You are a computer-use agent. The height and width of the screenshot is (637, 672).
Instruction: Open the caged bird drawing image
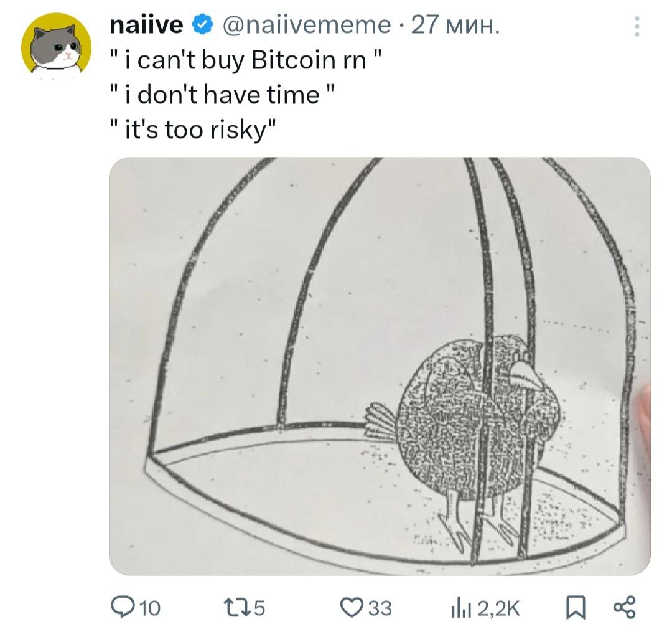pos(380,366)
